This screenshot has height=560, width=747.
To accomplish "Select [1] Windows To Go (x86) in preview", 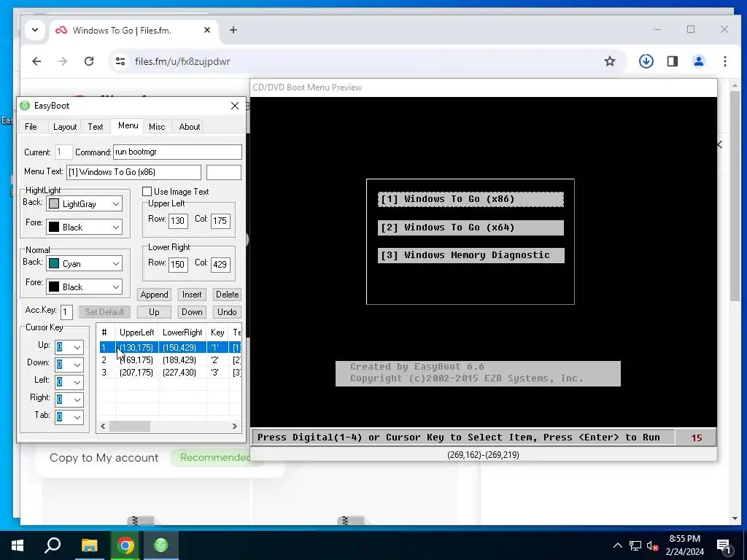I will pyautogui.click(x=471, y=199).
